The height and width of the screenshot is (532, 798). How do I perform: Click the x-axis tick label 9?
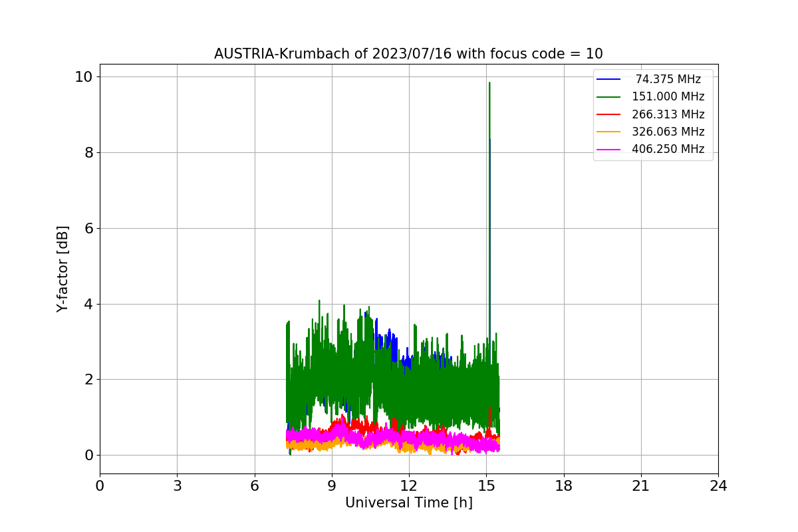click(x=332, y=486)
